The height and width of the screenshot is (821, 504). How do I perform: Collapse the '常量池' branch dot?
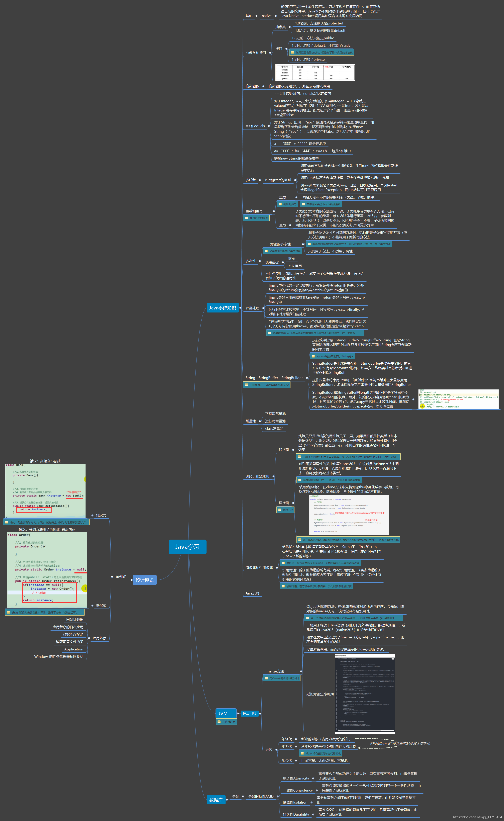coord(260,421)
